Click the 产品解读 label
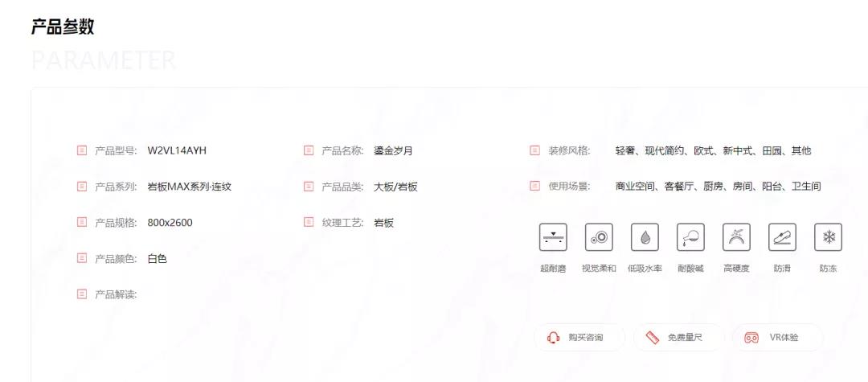The height and width of the screenshot is (382, 868). click(x=116, y=294)
